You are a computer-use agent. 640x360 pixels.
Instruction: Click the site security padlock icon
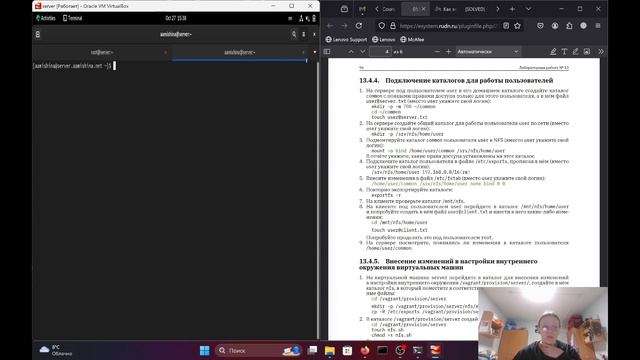[x=393, y=26]
